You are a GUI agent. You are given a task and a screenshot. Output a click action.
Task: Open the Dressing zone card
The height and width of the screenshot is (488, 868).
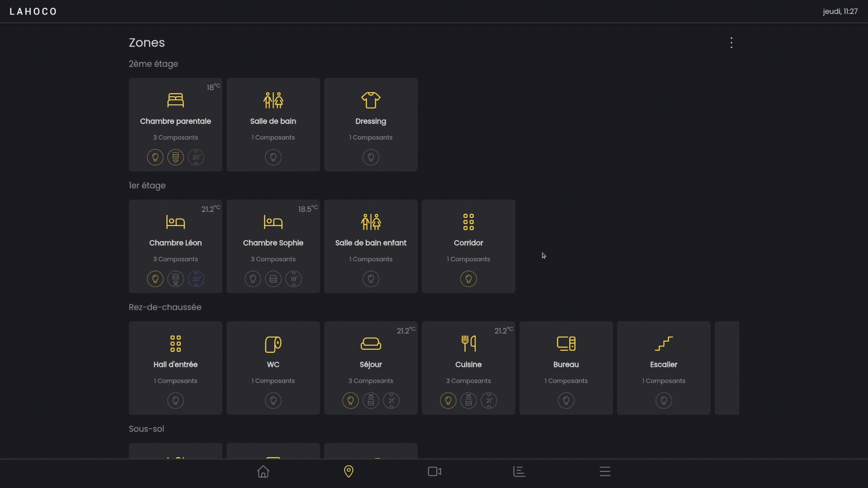click(x=371, y=117)
